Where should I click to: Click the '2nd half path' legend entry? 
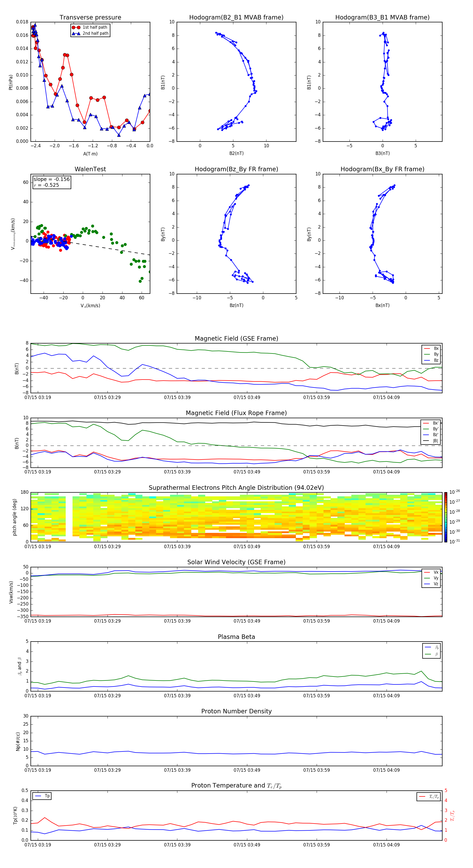pyautogui.click(x=90, y=33)
